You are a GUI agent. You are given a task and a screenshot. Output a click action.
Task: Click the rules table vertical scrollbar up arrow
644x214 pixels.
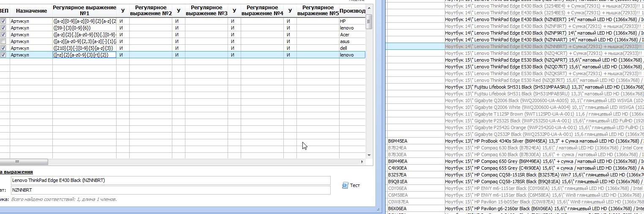(369, 7)
